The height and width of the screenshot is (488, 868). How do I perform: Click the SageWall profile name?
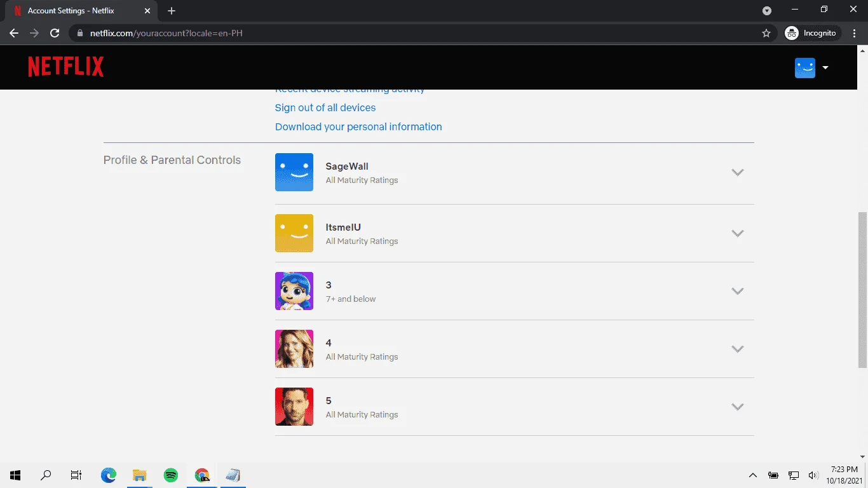click(x=347, y=166)
